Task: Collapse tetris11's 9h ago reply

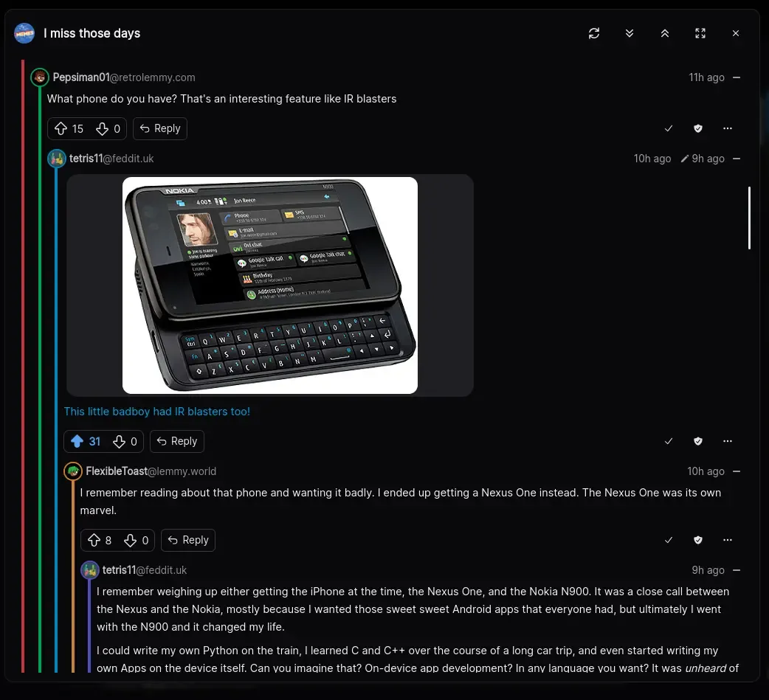Action: pos(736,570)
